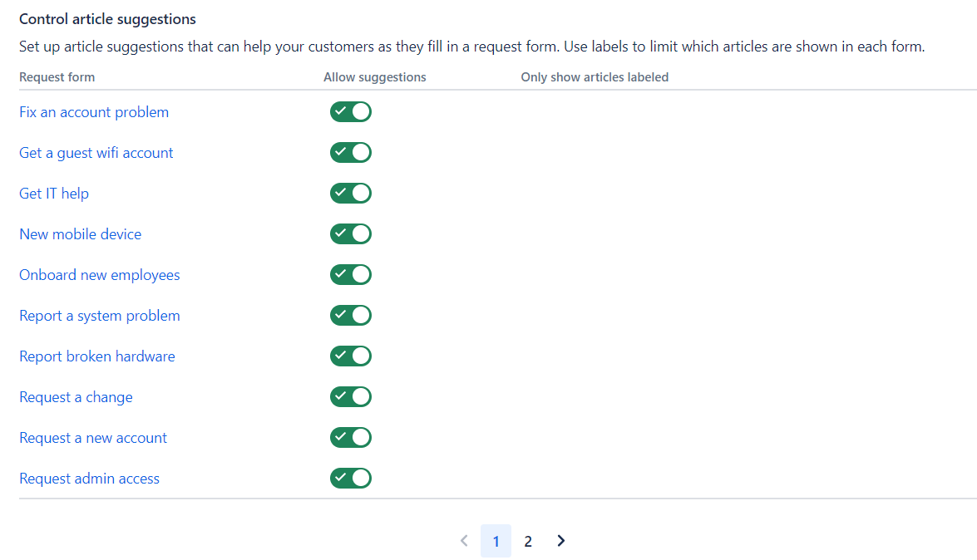Select page 1 in pagination

pyautogui.click(x=496, y=542)
